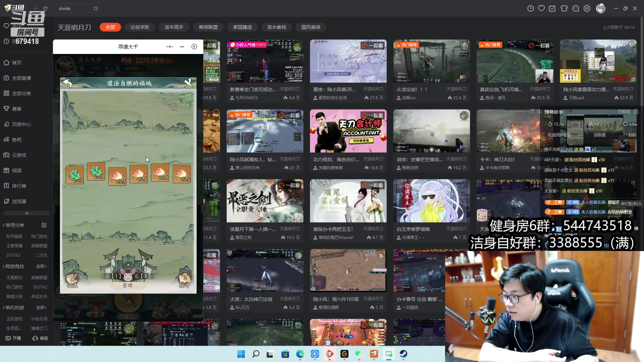
Task: Click the magnifier icon in search box
Action: coord(96,8)
